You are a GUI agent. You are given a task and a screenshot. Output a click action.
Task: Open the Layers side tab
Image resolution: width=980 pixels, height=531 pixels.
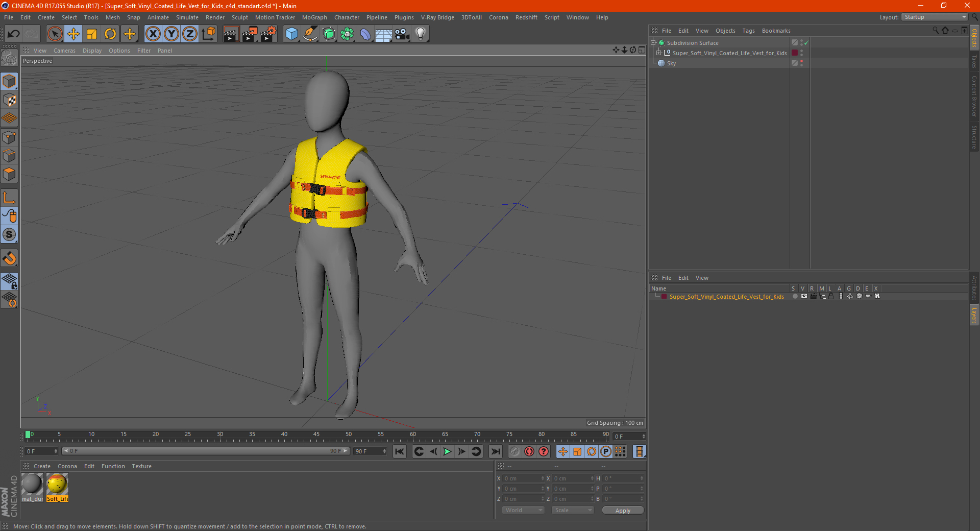974,316
